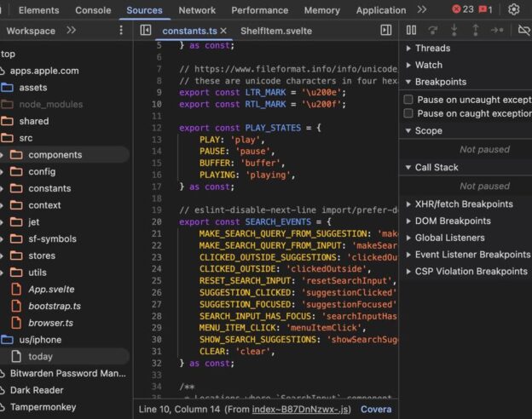Screen dimensions: 532x419
Task: Expand the utils folder
Action: tap(2, 273)
